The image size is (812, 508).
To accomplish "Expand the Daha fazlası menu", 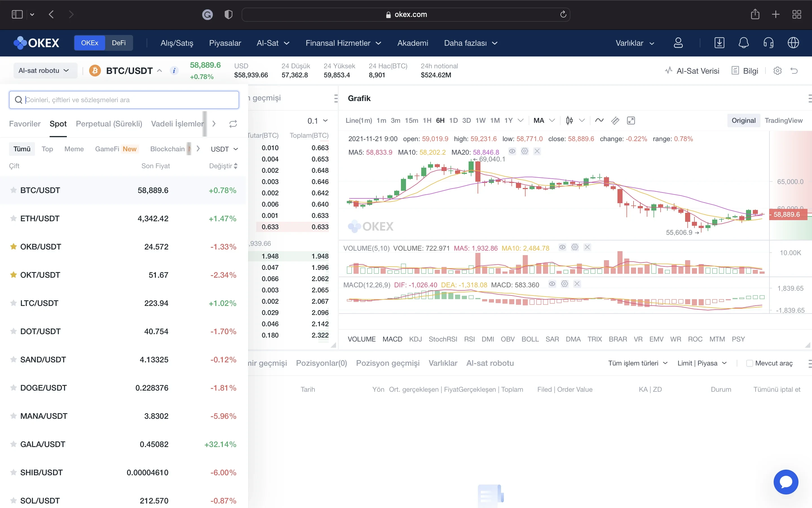I will coord(471,43).
